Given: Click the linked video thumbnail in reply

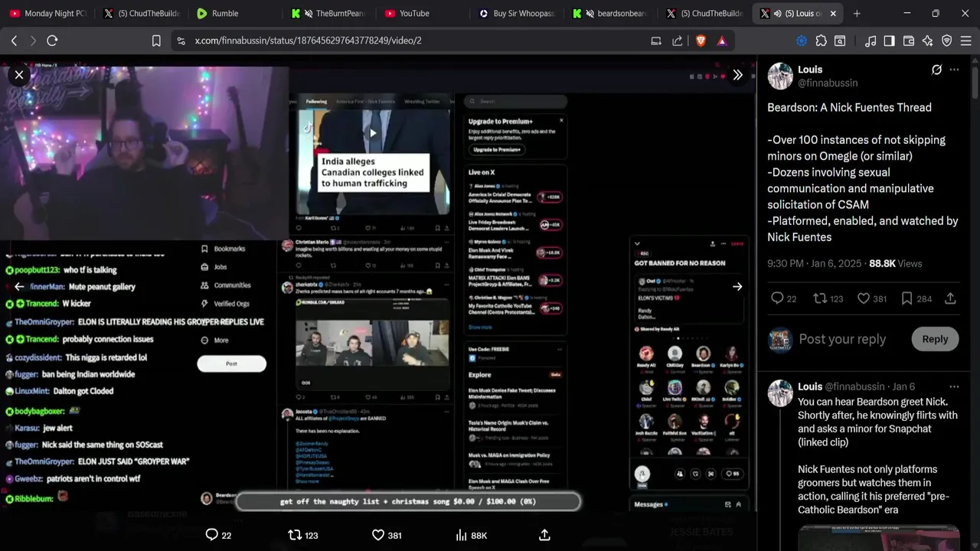Looking at the screenshot, I should pyautogui.click(x=878, y=537).
